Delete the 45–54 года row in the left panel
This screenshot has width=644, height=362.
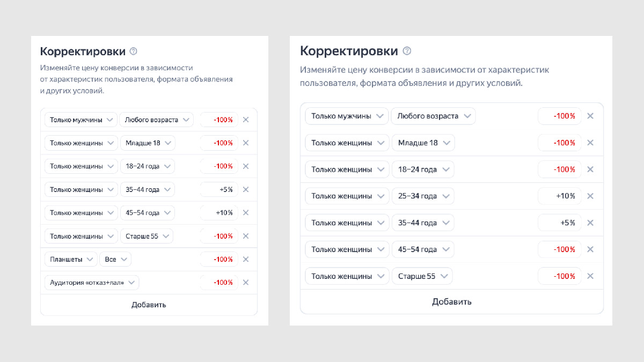pyautogui.click(x=246, y=213)
